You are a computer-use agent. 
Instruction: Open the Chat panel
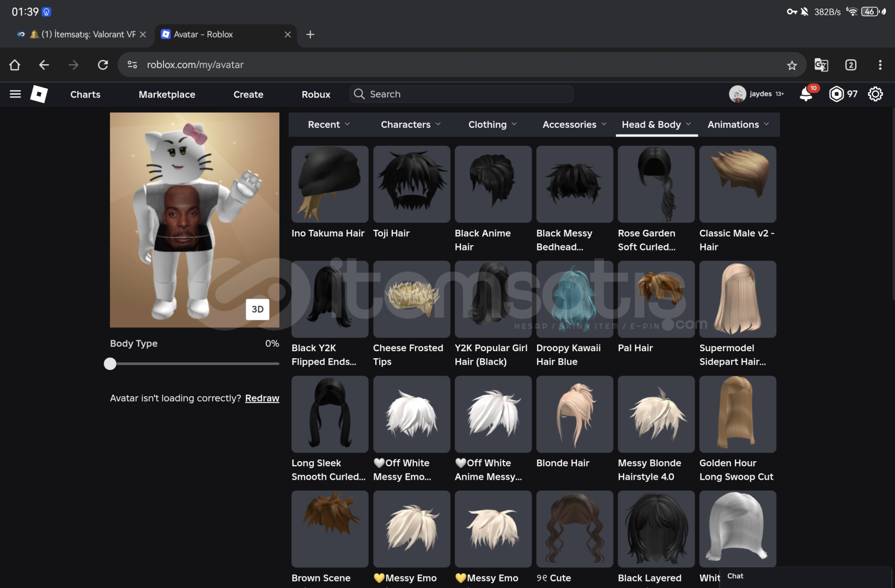[735, 576]
